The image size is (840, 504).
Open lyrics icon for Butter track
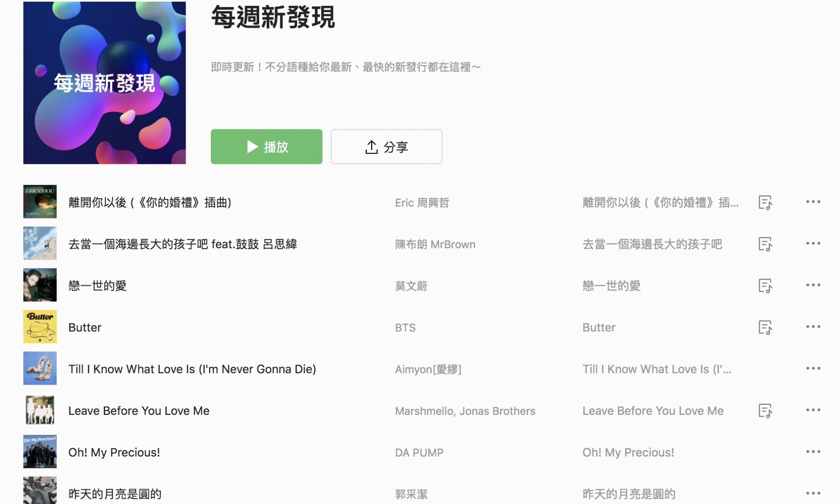click(765, 327)
